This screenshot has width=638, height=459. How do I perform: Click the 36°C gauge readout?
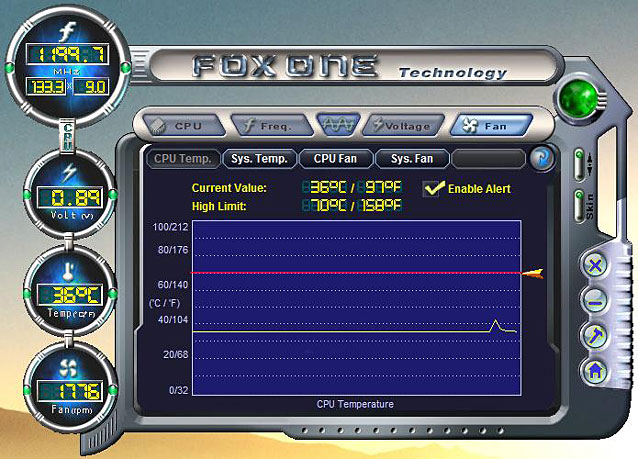70,295
